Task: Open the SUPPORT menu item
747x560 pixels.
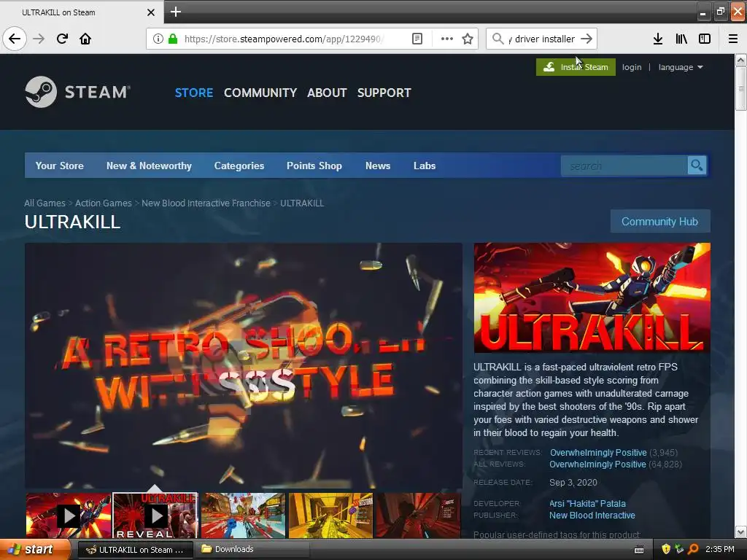Action: pos(384,93)
